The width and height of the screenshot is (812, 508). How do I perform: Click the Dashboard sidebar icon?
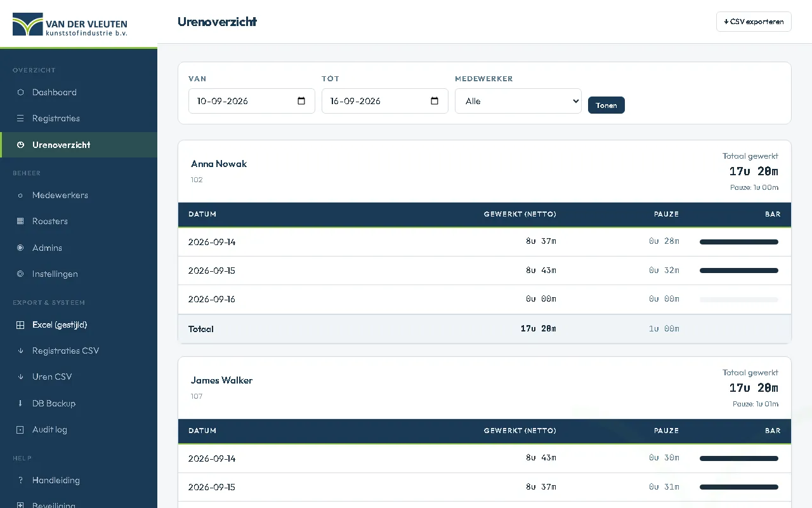pyautogui.click(x=20, y=92)
